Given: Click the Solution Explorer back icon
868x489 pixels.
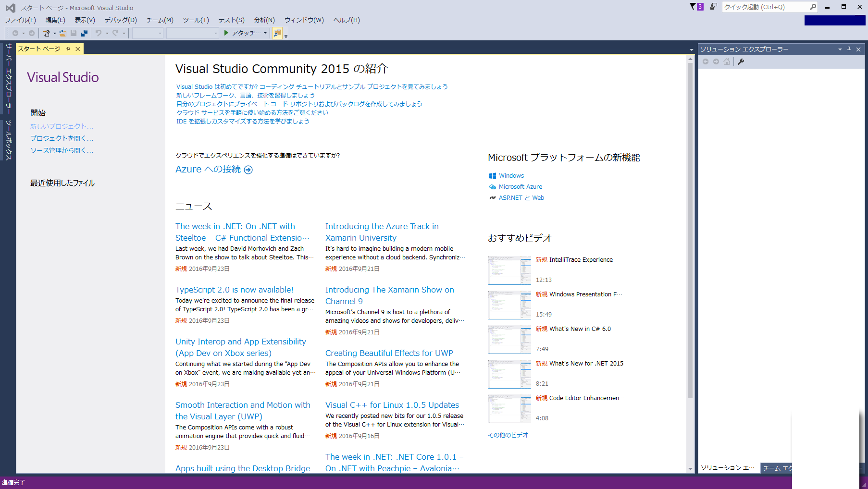Looking at the screenshot, I should pyautogui.click(x=706, y=61).
